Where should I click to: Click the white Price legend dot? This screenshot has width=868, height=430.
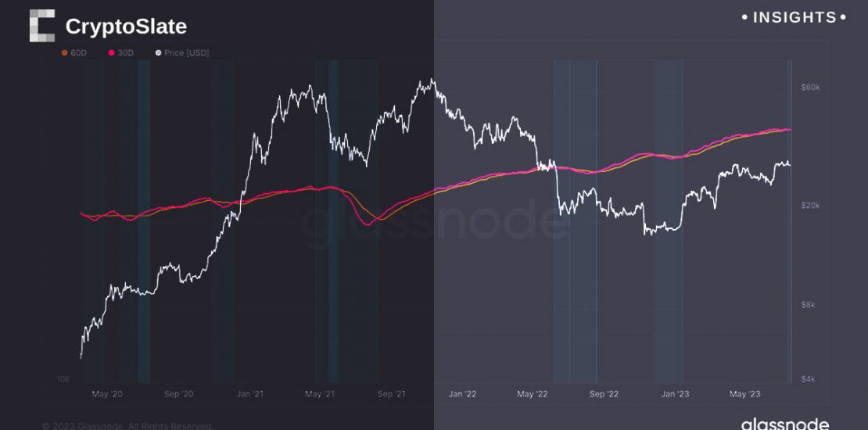click(x=160, y=53)
